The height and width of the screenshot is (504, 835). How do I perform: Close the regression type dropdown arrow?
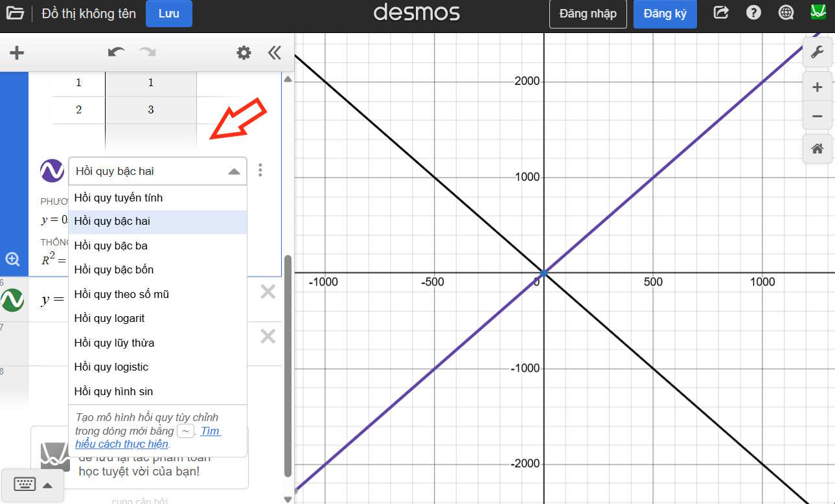[x=234, y=170]
